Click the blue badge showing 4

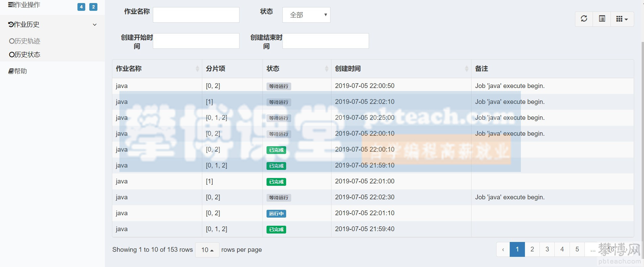tap(81, 7)
